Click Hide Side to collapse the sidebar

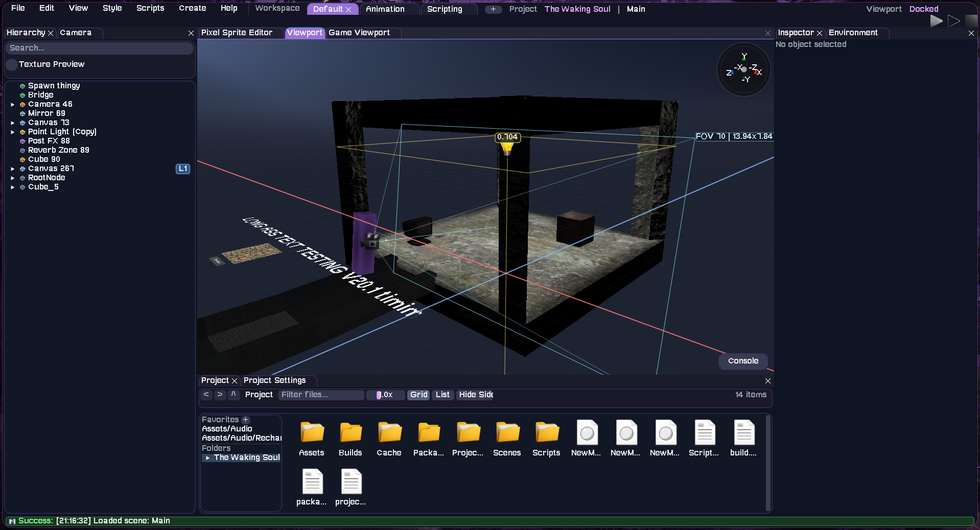[x=475, y=395]
